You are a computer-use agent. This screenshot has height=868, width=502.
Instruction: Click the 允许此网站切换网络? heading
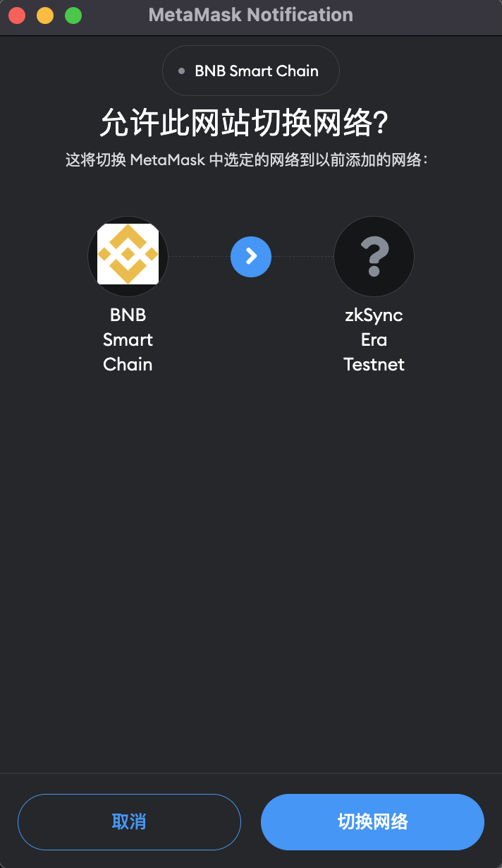point(245,123)
